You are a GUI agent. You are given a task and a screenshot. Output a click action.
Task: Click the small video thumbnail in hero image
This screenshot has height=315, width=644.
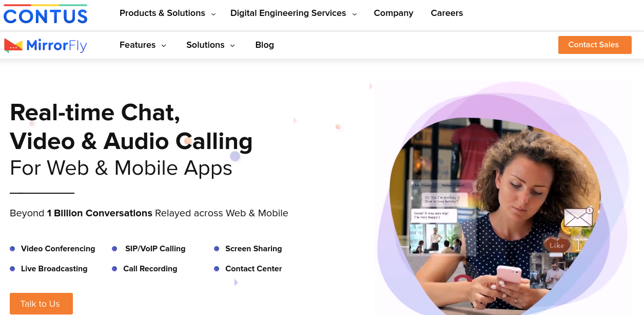coord(436,238)
